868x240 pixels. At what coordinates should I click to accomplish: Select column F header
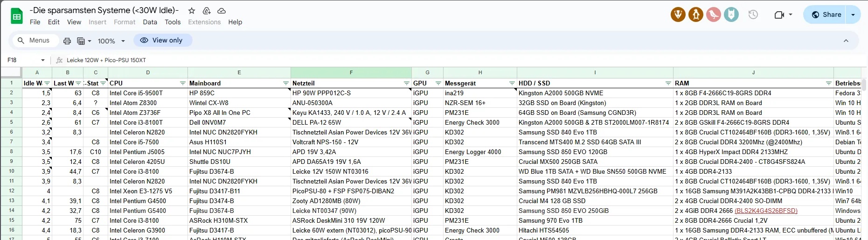click(x=351, y=72)
